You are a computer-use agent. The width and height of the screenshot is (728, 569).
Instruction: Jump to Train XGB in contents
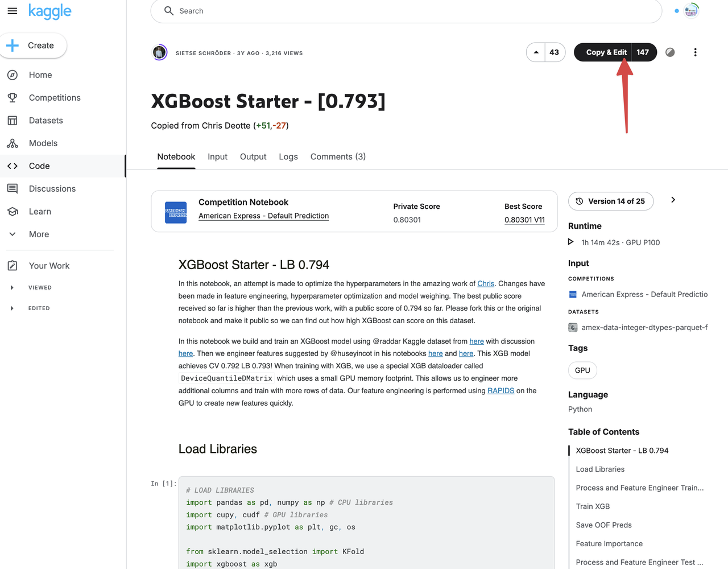pyautogui.click(x=593, y=507)
